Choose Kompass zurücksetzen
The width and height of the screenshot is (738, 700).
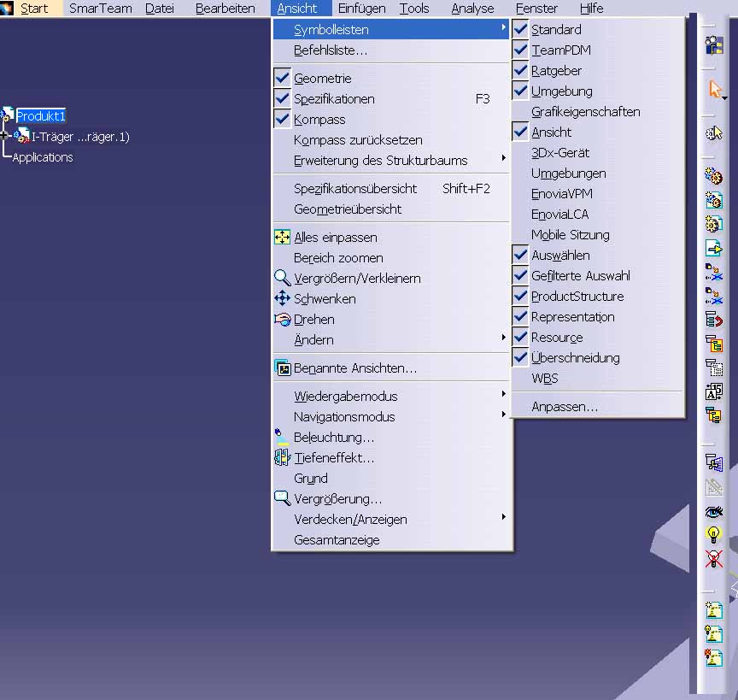[391, 140]
